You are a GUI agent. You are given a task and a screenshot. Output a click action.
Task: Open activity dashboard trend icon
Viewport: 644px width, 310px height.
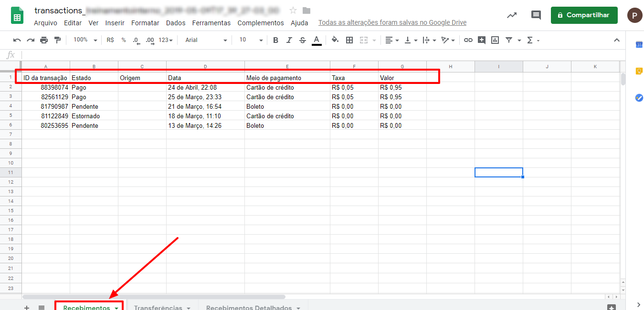point(512,15)
